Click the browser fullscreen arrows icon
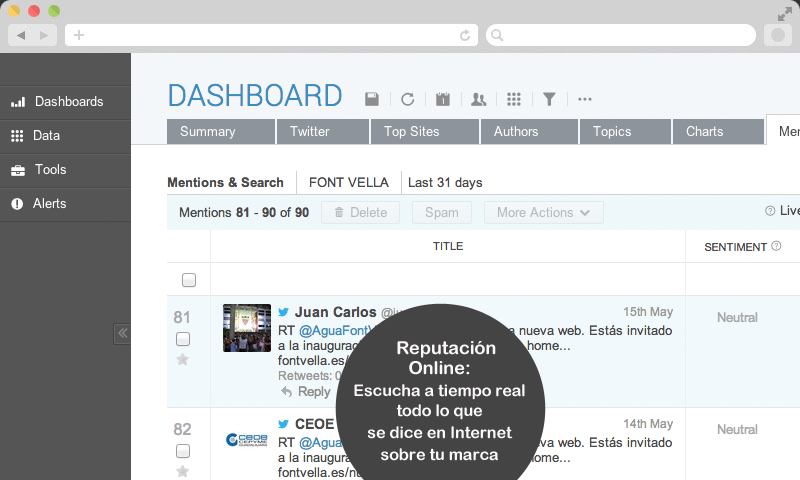Image resolution: width=800 pixels, height=480 pixels. pos(785,14)
